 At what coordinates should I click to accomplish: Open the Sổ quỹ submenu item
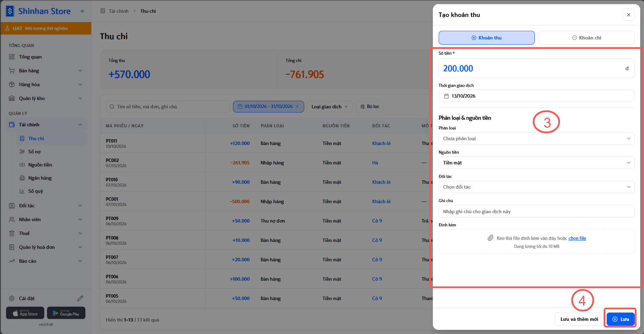(52, 191)
